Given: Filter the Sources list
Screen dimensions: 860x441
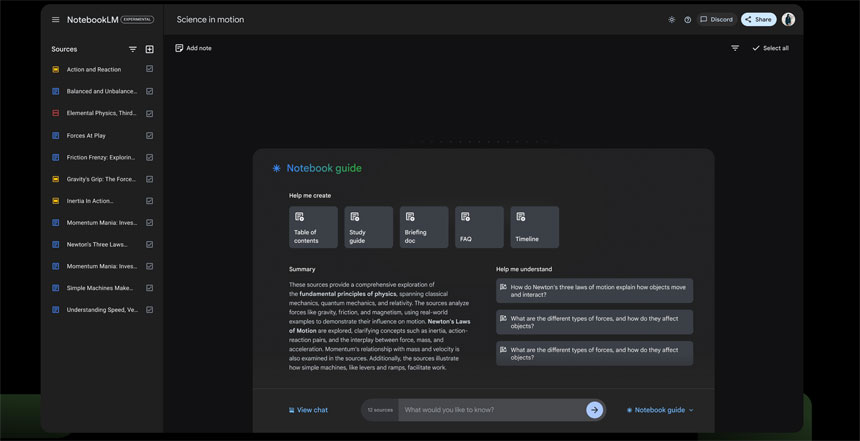Looking at the screenshot, I should click(133, 49).
